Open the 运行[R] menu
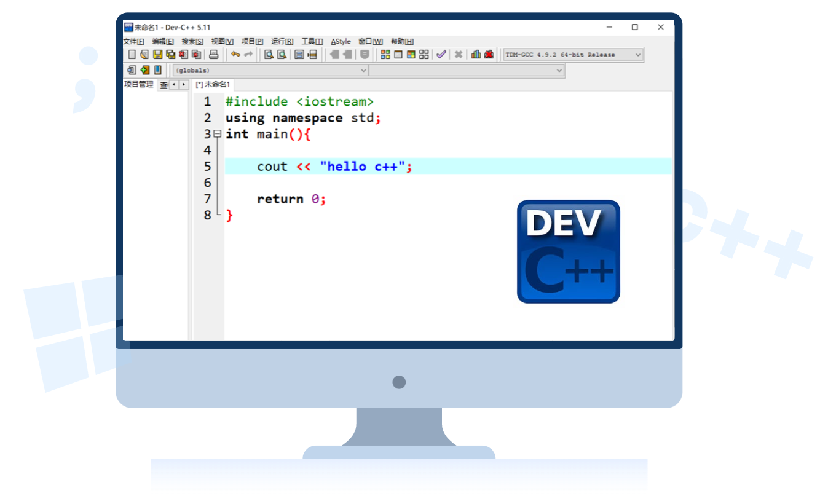The image size is (836, 504). tap(282, 42)
